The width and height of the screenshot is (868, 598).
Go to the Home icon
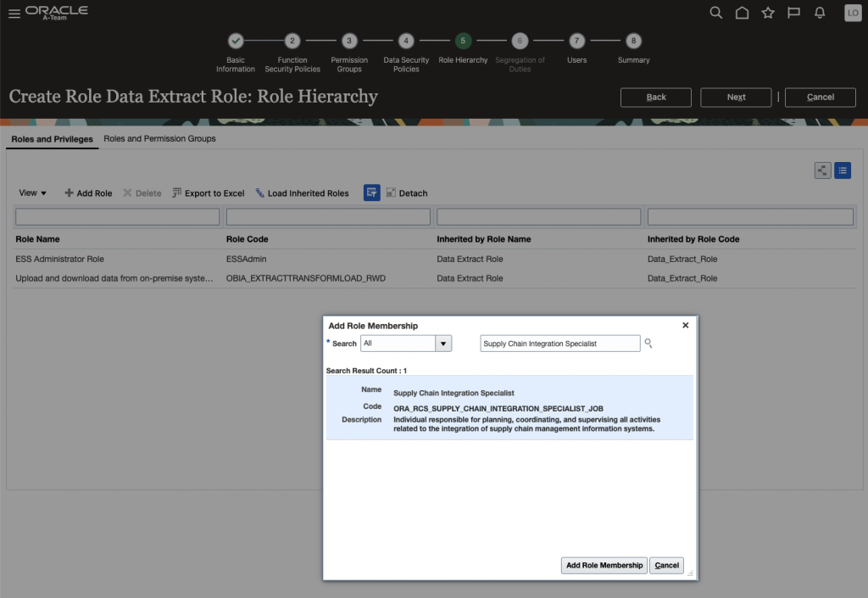tap(742, 13)
